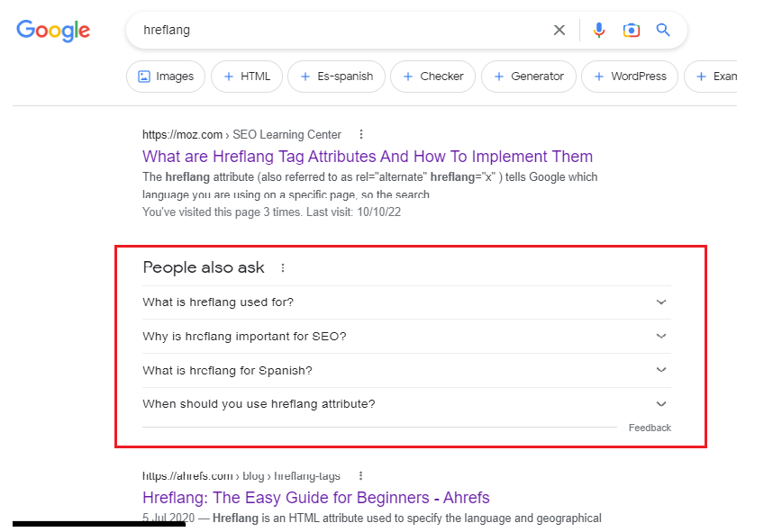Open three-dot menu beside ahrefs.com result

pyautogui.click(x=361, y=476)
